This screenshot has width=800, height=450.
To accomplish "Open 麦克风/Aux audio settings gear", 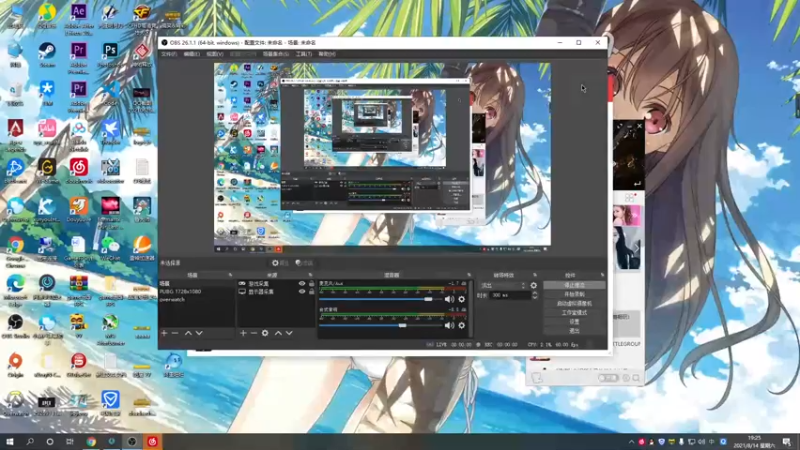I will [x=462, y=299].
